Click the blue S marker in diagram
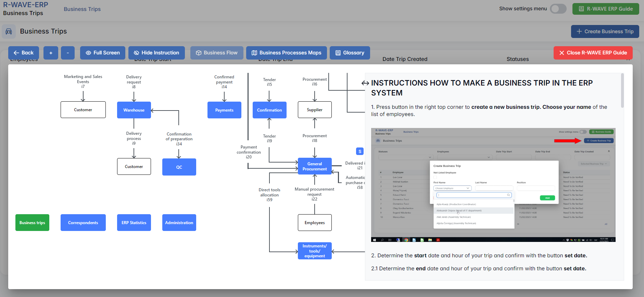The width and height of the screenshot is (644, 297). point(359,151)
